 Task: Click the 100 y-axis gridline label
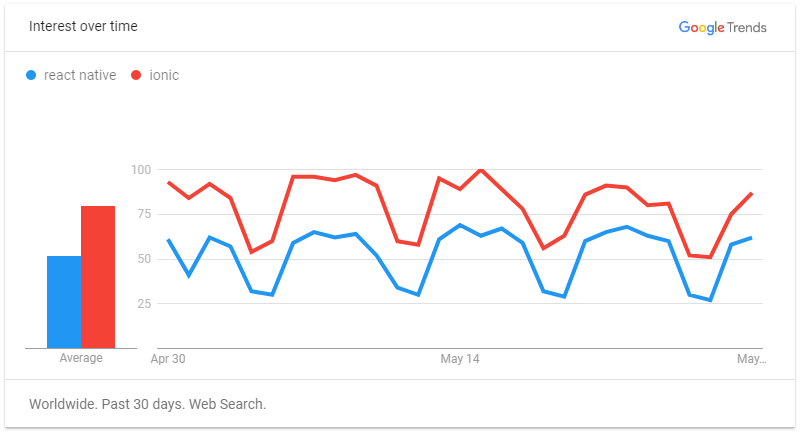pos(141,170)
